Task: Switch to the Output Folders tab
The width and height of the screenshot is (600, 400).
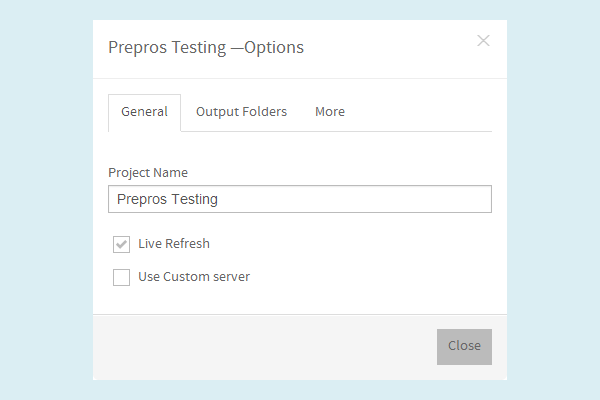Action: [x=241, y=112]
